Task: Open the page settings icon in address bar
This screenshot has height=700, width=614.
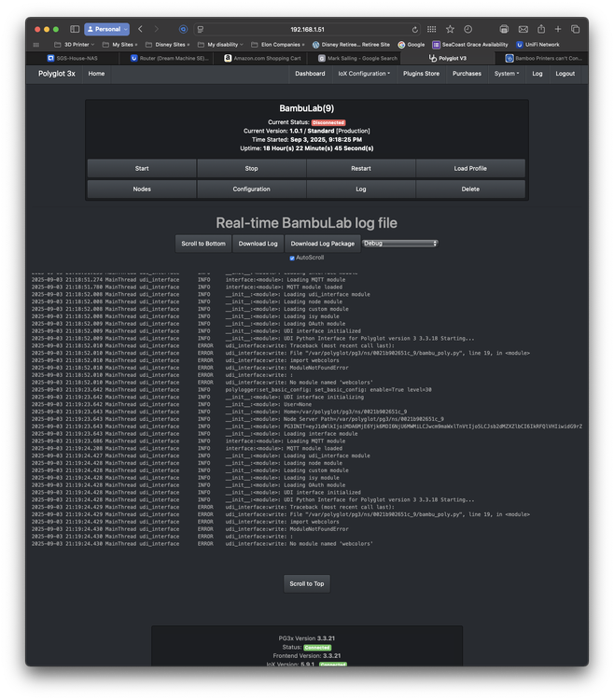Action: coord(201,30)
